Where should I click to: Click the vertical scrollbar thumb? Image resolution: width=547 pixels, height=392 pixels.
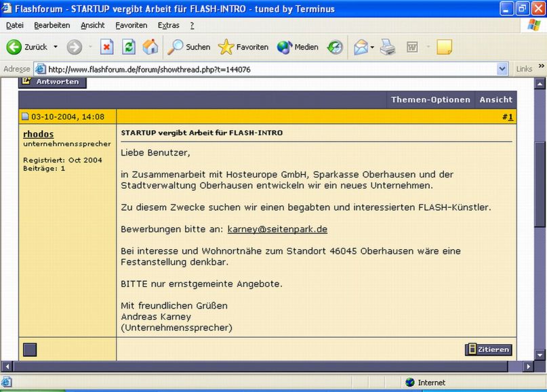tap(540, 185)
